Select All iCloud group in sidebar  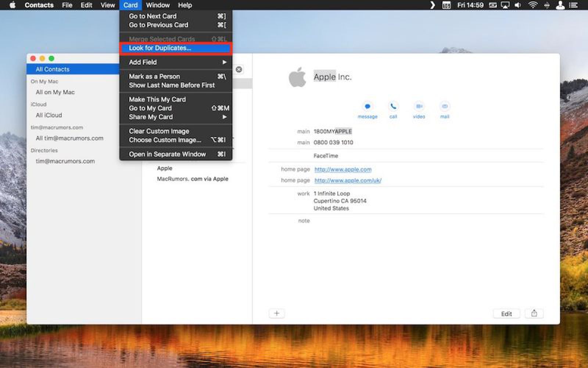click(49, 115)
